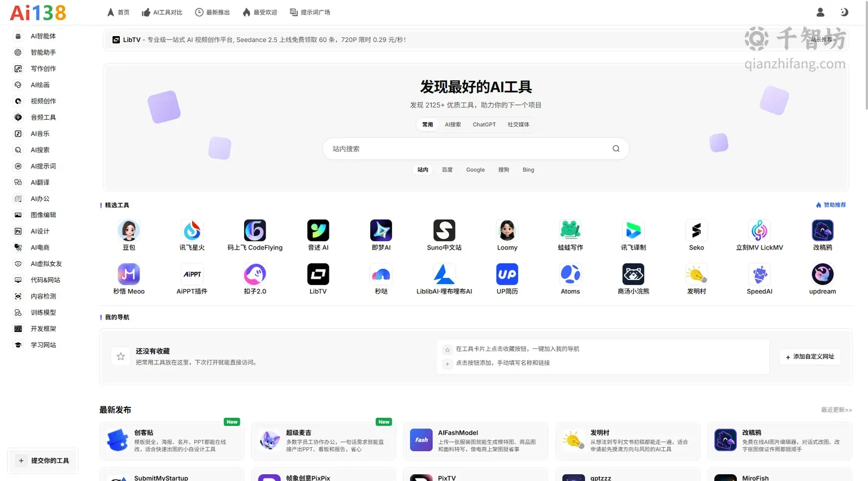The image size is (868, 481).
Task: Open the 秒哒 tool icon
Action: [x=381, y=274]
